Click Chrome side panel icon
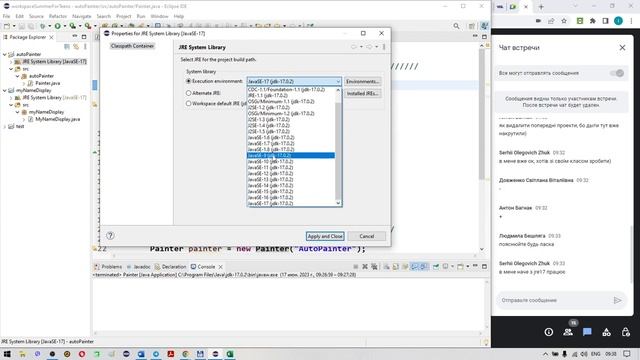The width and height of the screenshot is (640, 360). pos(606,21)
